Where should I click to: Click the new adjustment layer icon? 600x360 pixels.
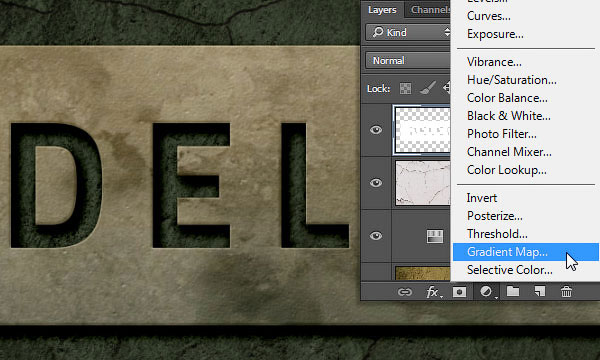pyautogui.click(x=486, y=292)
